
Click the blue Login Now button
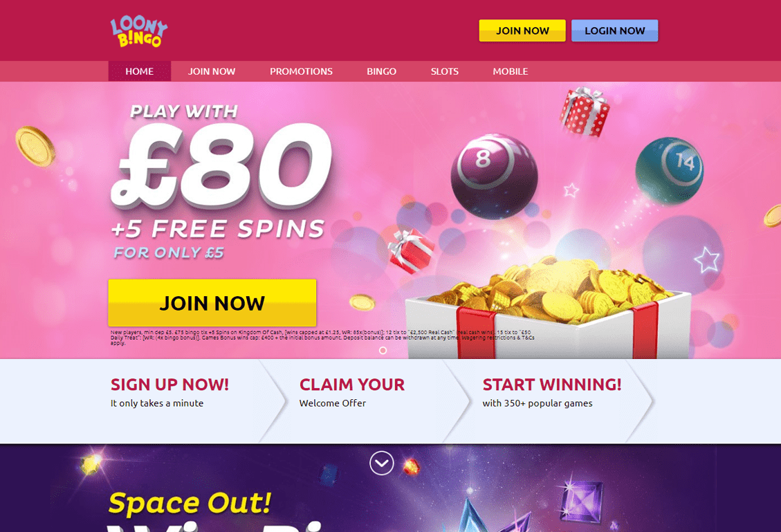click(615, 30)
